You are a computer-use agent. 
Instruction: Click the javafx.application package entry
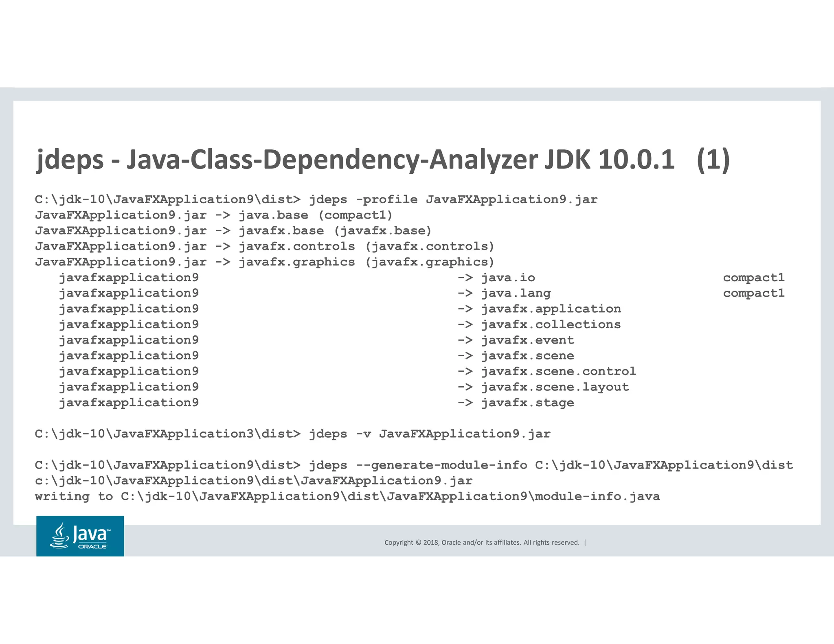click(551, 309)
